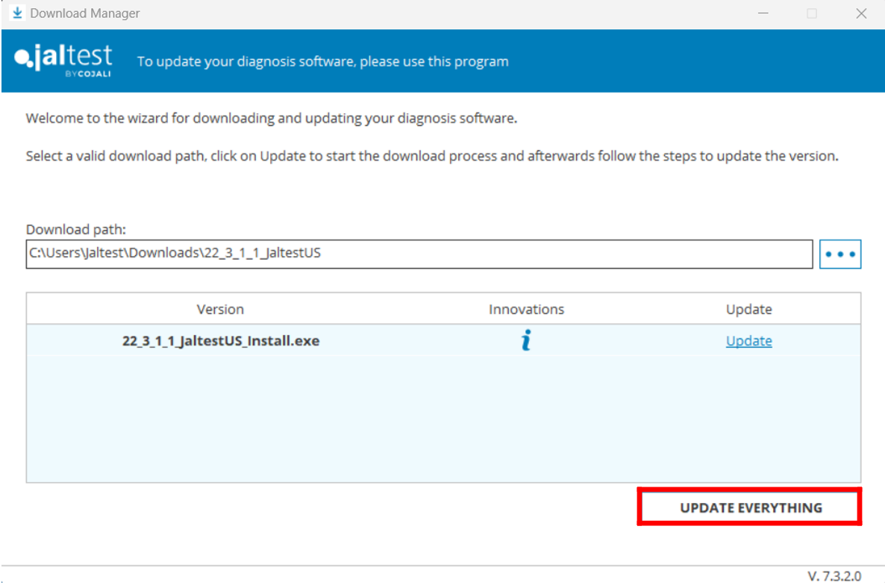Click the Welcome to the wizard text
Image resolution: width=885 pixels, height=588 pixels.
coord(271,118)
